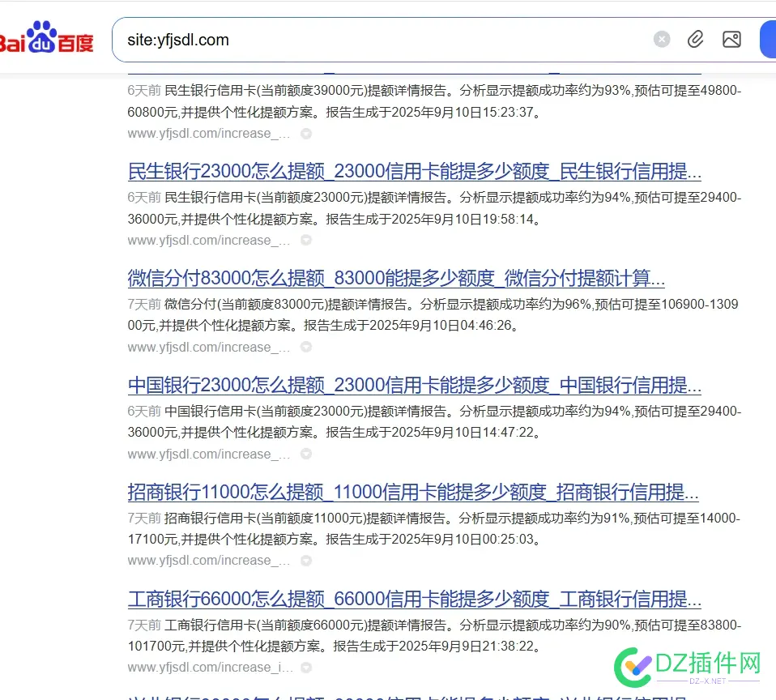Expand the dropdown next to the 工商银行66000 result URL
The width and height of the screenshot is (776, 700).
pos(305,667)
